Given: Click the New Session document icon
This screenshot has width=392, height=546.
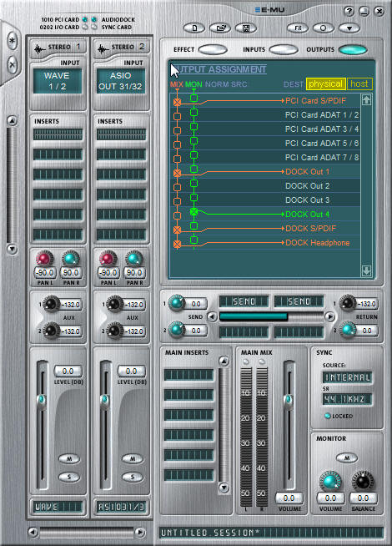Looking at the screenshot, I should 194,28.
